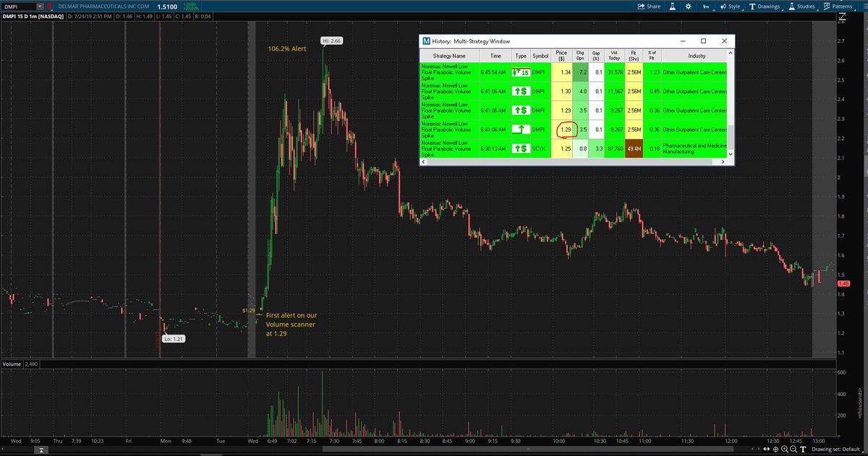
Task: Sort by the Type column header
Action: (521, 55)
